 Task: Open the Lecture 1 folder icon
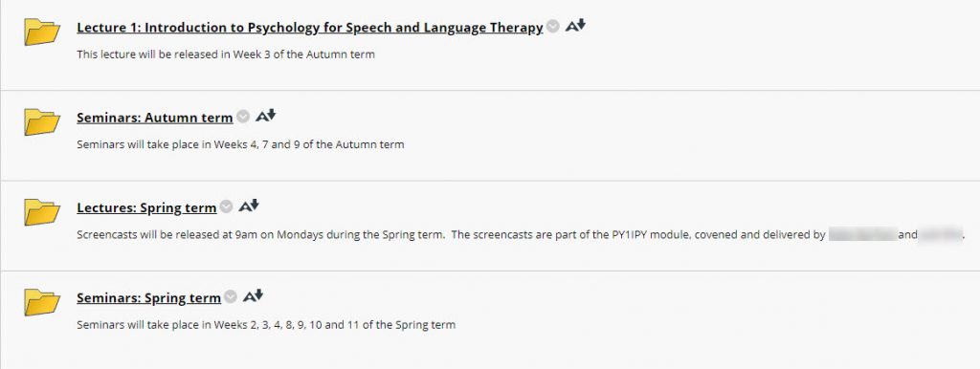[x=42, y=32]
